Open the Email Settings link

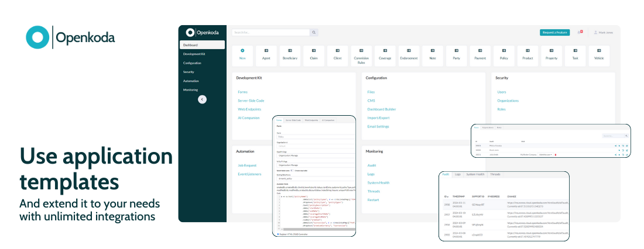click(378, 127)
